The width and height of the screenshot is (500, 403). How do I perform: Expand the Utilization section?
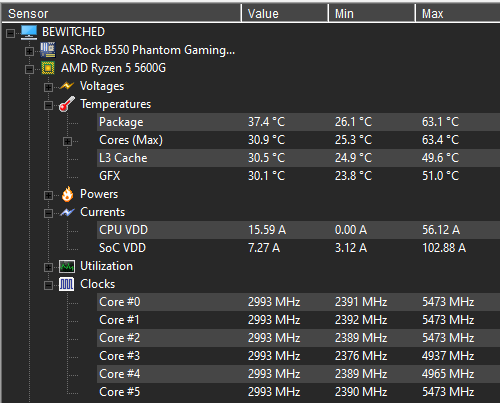coord(48,267)
